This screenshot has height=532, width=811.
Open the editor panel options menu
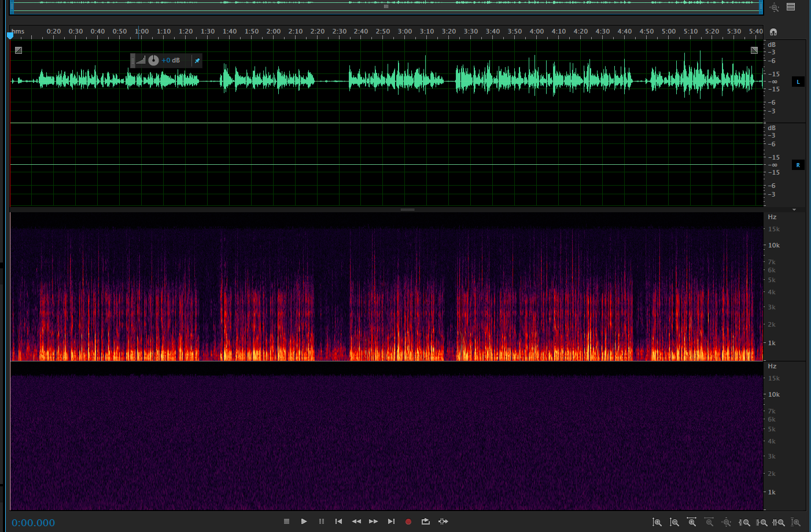pyautogui.click(x=791, y=7)
